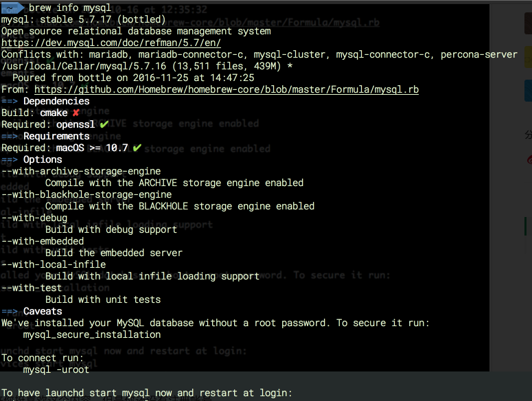This screenshot has height=401, width=532.
Task: Click the blue arrow before Dependencies
Action: tap(10, 101)
